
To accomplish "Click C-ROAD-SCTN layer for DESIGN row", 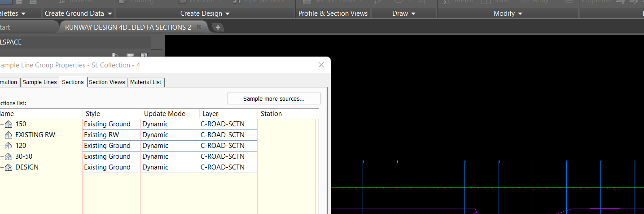I will (x=228, y=167).
